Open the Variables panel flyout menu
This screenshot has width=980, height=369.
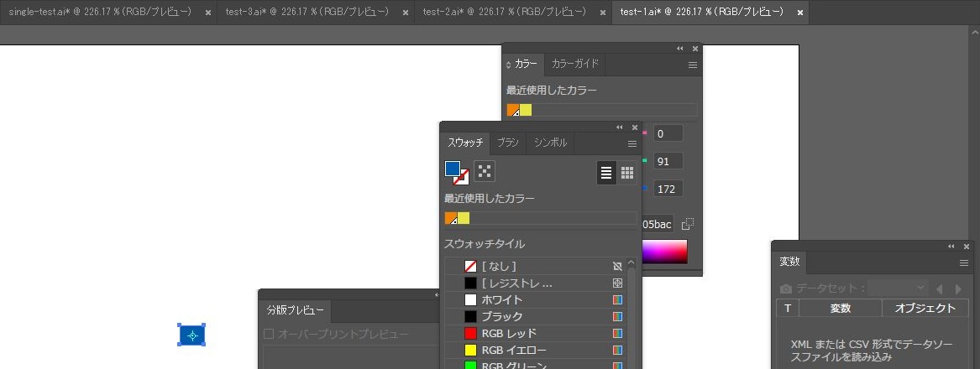tap(964, 262)
